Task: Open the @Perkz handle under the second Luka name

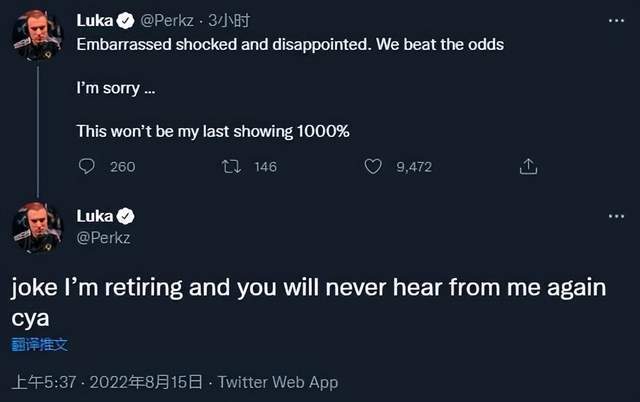Action: click(104, 237)
